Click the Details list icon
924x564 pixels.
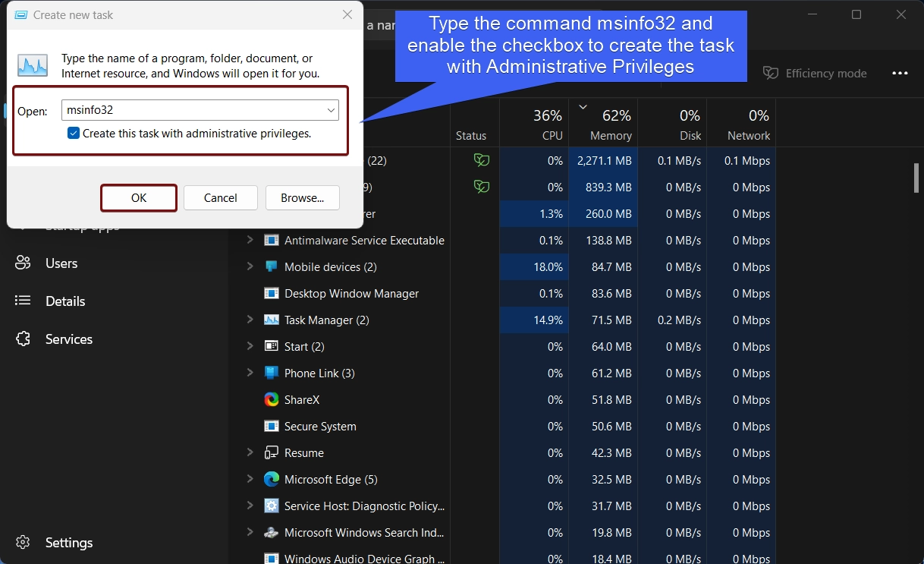[23, 301]
